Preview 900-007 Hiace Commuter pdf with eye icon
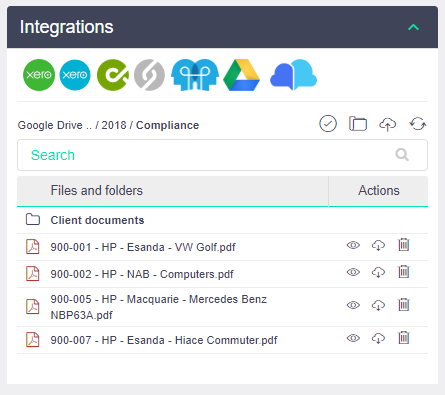Viewport: 445px width, 395px height. tap(353, 338)
